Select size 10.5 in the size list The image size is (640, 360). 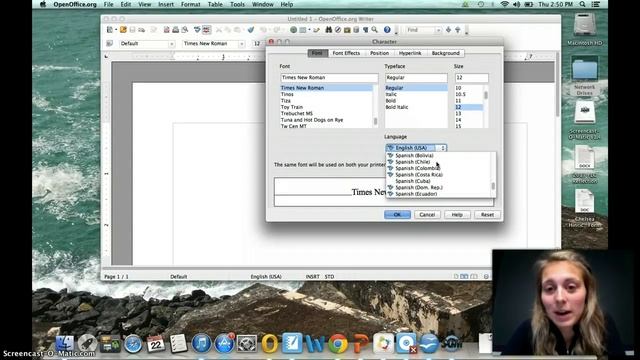point(469,94)
